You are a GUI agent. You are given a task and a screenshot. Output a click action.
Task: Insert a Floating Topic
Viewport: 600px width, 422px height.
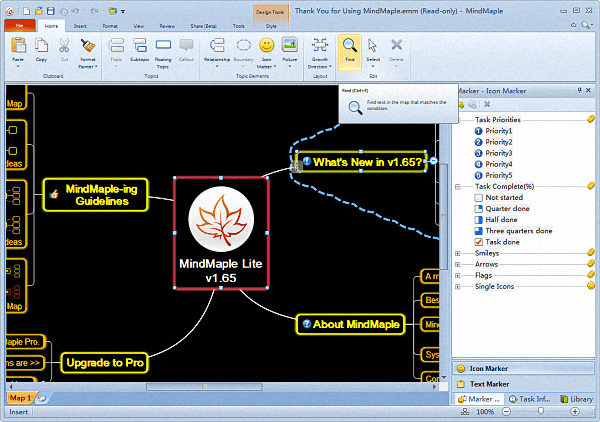pyautogui.click(x=163, y=45)
